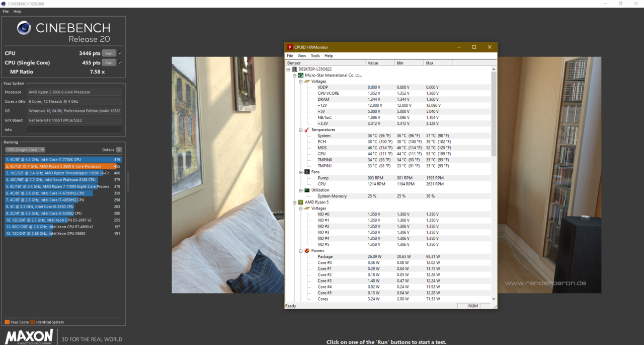Select the Package power row
Screen dimensions: 644x345
[x=388, y=256]
